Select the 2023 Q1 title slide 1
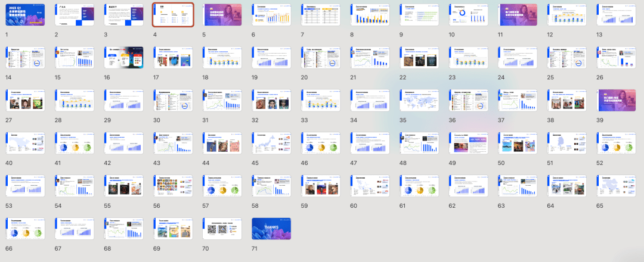 click(x=24, y=15)
